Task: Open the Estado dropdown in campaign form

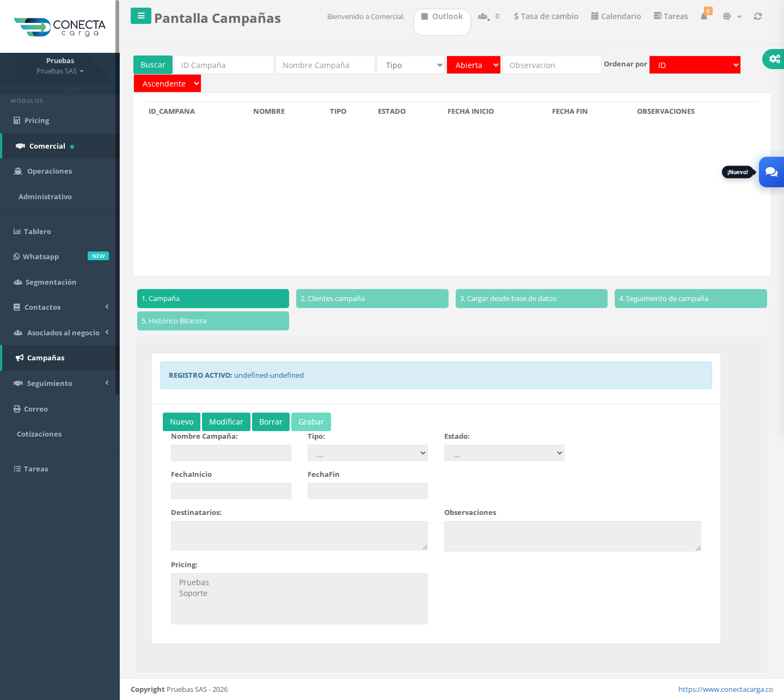Action: click(504, 453)
